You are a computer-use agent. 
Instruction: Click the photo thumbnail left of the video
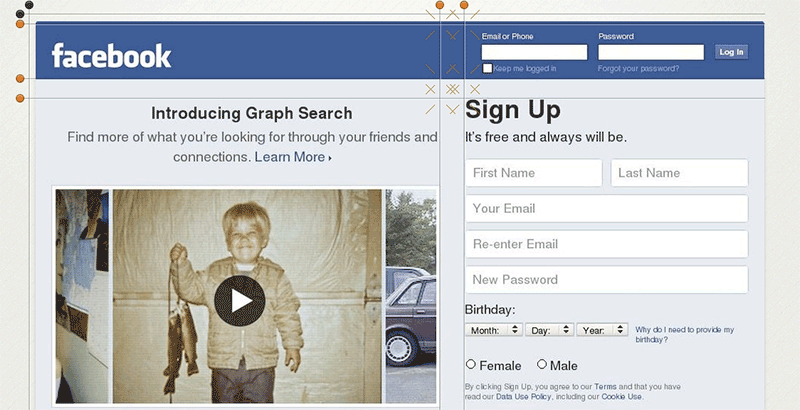(82, 296)
